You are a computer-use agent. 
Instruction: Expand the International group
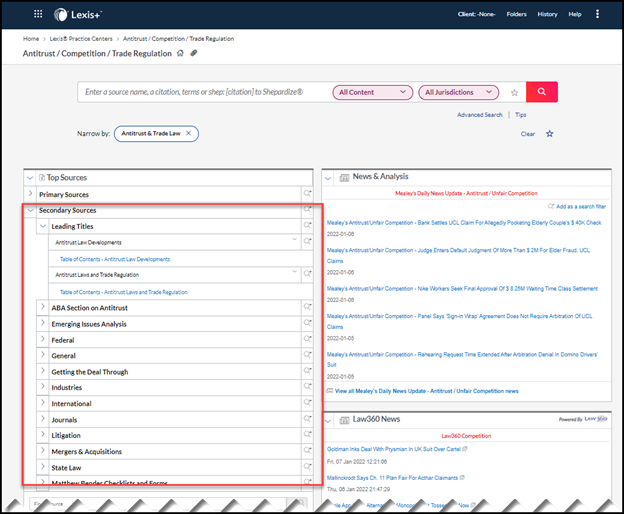tap(43, 403)
